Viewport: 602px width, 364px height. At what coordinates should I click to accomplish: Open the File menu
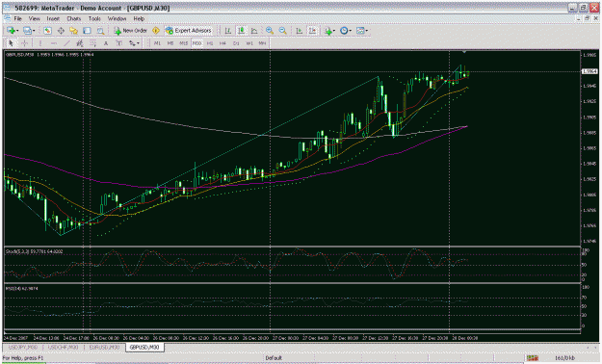(x=17, y=18)
